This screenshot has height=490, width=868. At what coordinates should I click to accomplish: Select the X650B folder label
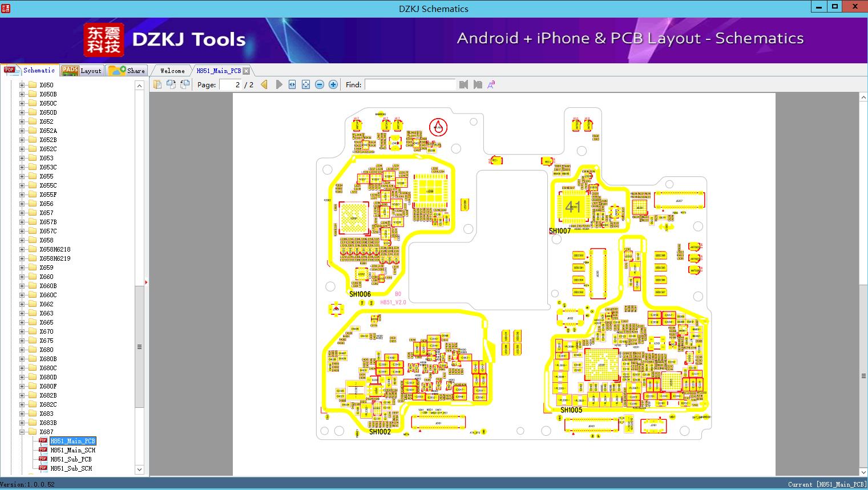click(x=48, y=94)
